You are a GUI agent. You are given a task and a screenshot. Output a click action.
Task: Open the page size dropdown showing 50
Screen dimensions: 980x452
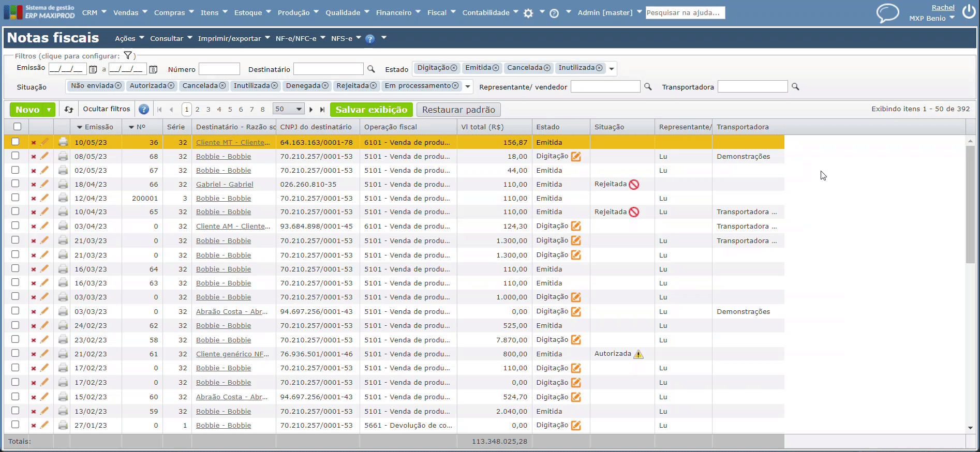tap(288, 109)
